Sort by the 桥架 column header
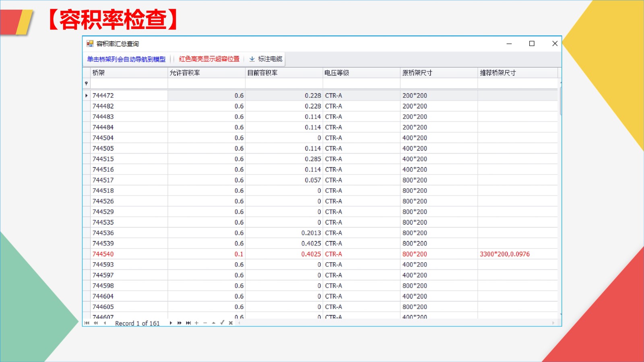Screen dimensions: 644x362 [x=129, y=73]
